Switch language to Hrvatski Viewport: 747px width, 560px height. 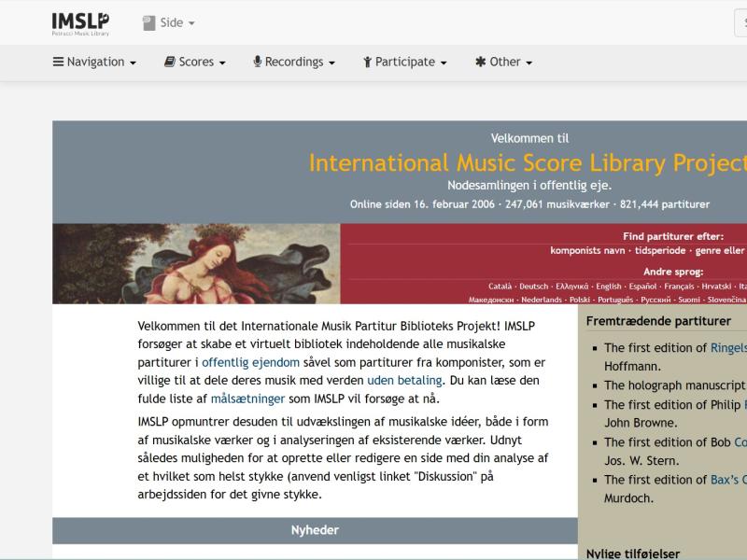(x=716, y=287)
